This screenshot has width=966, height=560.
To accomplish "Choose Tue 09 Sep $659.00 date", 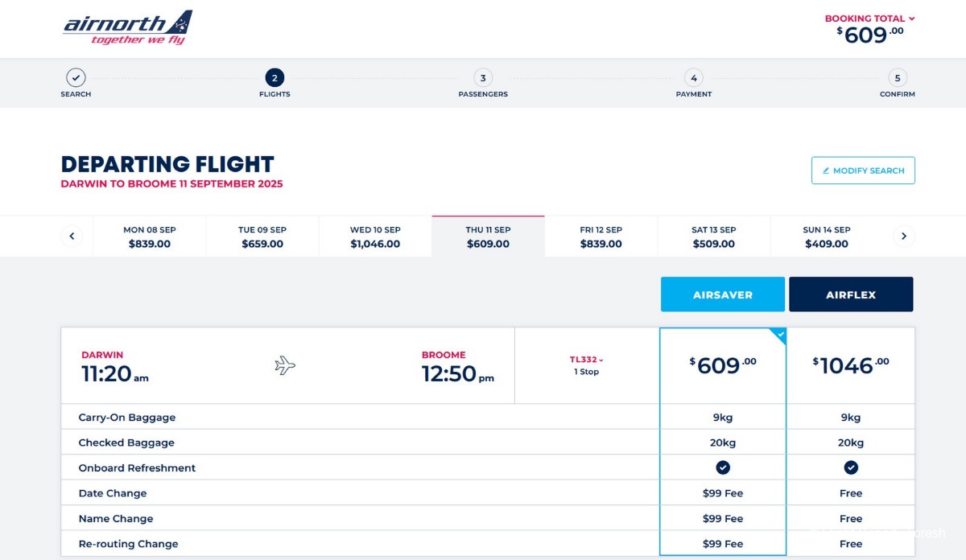I will click(x=262, y=237).
